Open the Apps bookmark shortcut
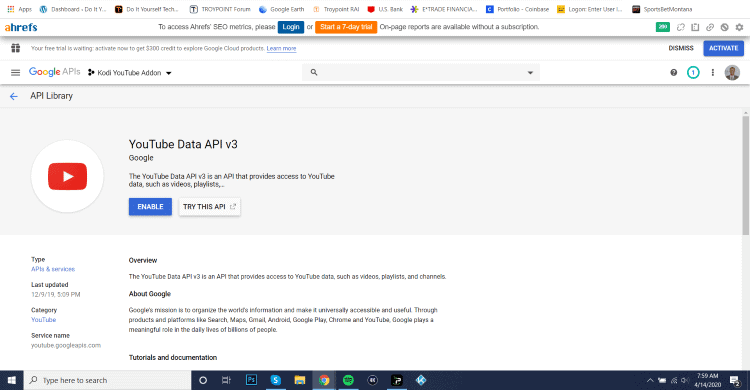The width and height of the screenshot is (750, 390). [x=20, y=9]
